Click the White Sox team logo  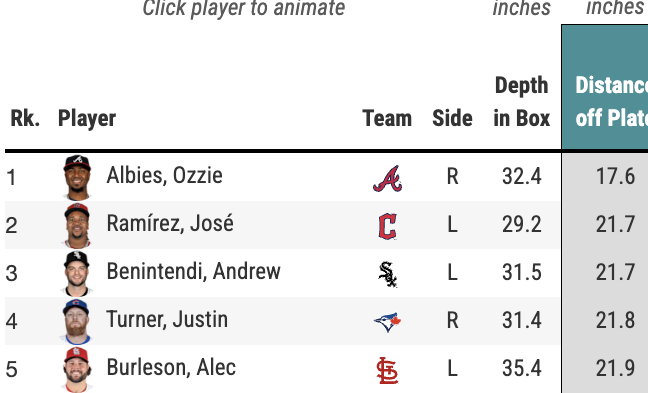[x=388, y=274]
